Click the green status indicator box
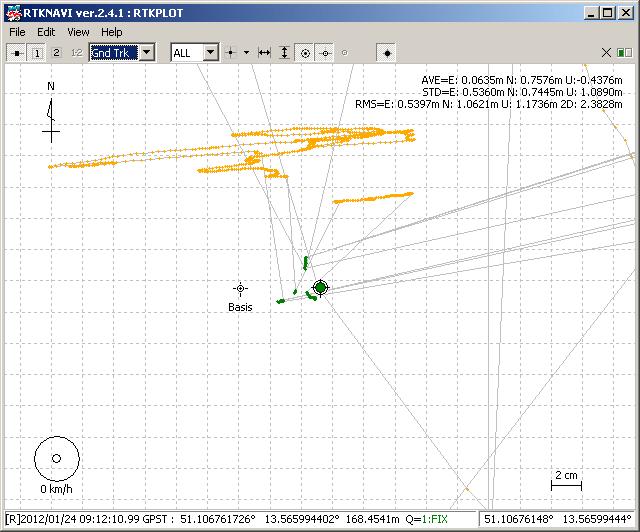 pos(624,52)
